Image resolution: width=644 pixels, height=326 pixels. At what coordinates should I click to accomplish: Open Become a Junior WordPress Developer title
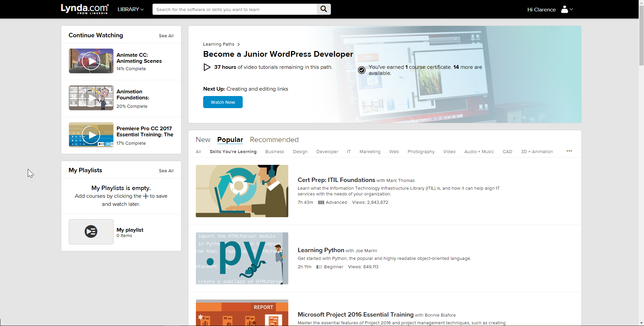pos(278,54)
